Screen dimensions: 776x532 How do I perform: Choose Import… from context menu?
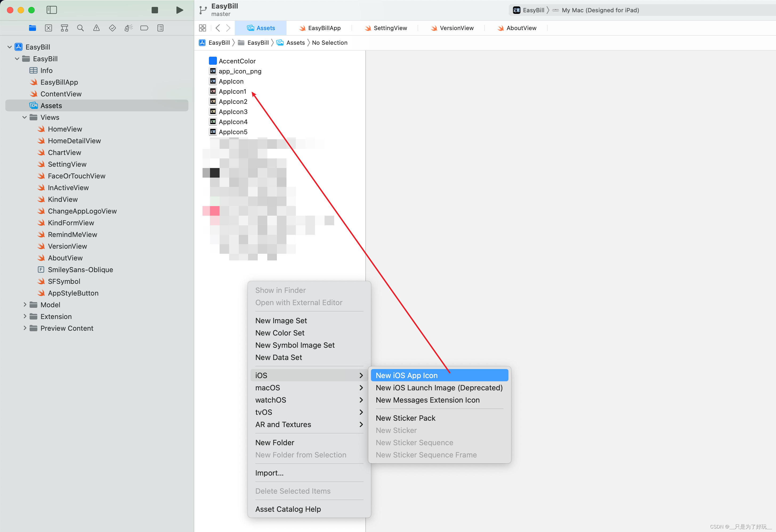pos(309,473)
